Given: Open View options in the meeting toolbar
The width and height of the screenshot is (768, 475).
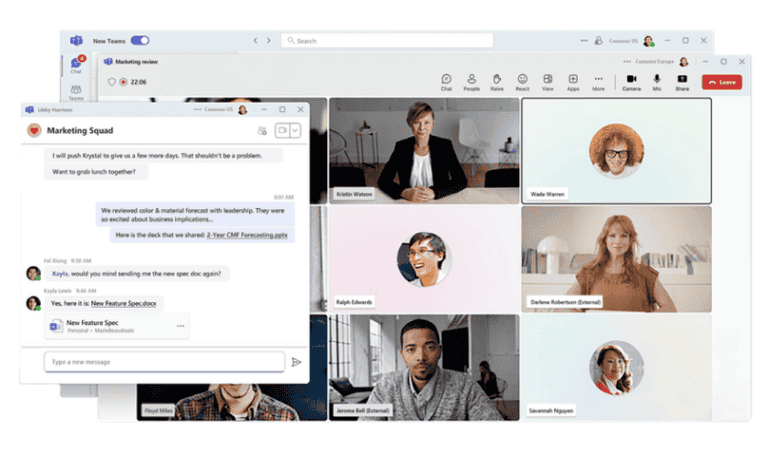Looking at the screenshot, I should [548, 82].
